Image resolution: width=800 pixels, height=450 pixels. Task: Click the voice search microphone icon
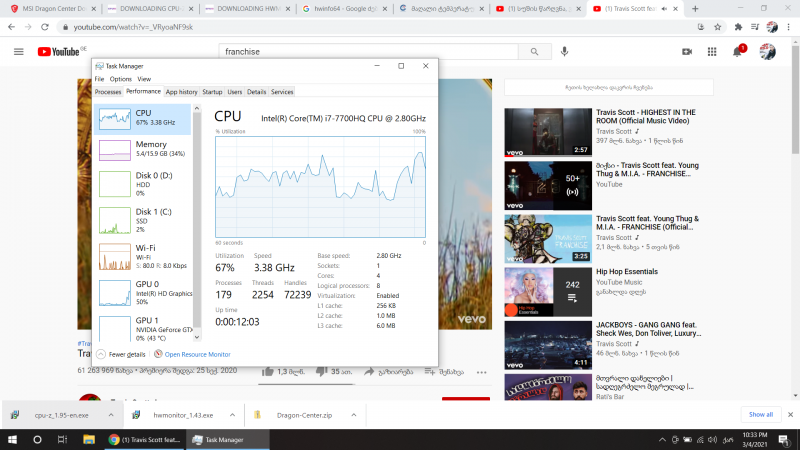pos(565,51)
